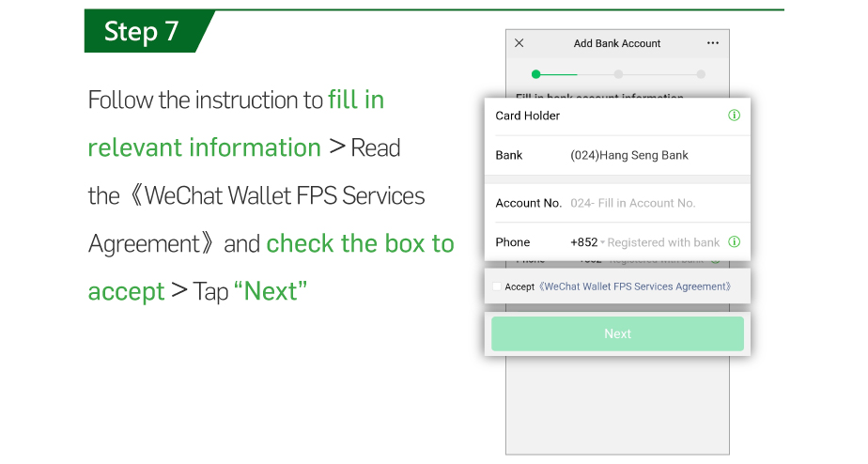Viewport: 868px width, 464px height.
Task: Click the Account No. label
Action: [528, 203]
